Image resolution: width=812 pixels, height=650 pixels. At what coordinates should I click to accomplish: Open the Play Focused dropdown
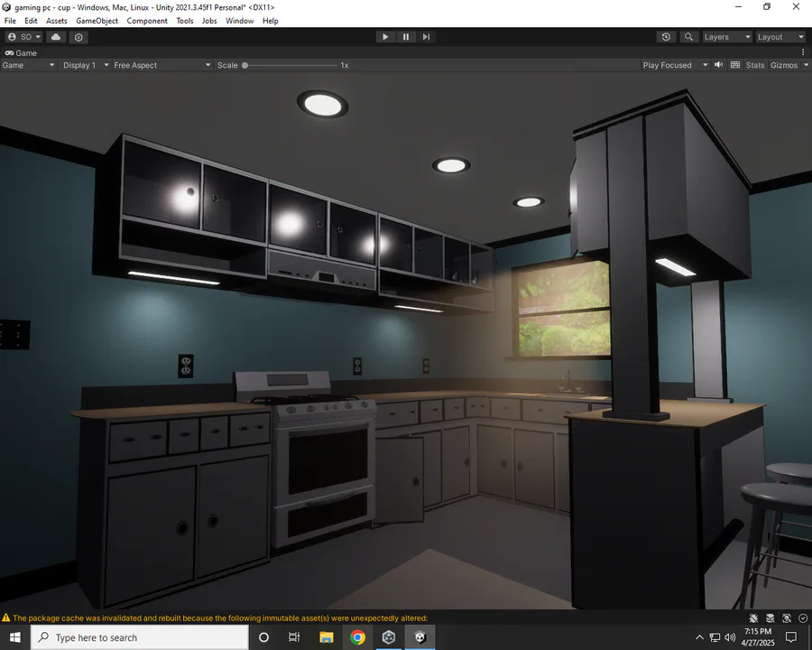[675, 65]
